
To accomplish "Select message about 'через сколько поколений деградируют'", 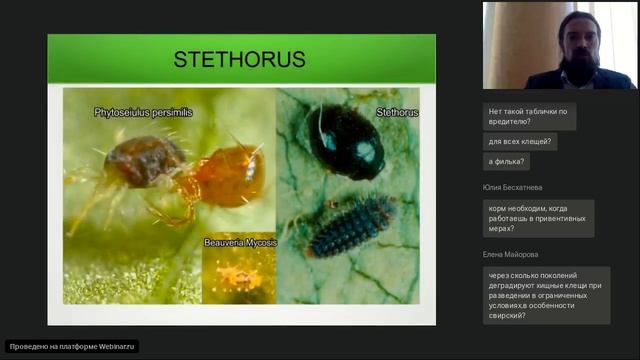I will tap(547, 296).
